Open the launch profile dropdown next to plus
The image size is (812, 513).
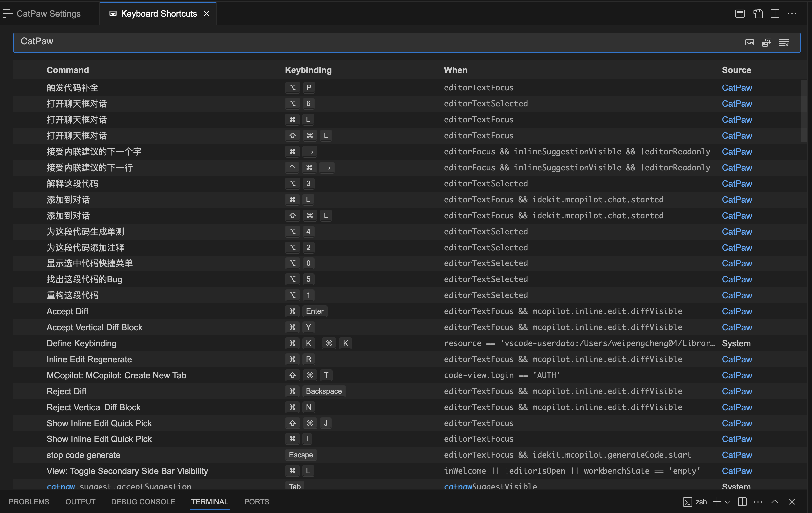pyautogui.click(x=727, y=502)
